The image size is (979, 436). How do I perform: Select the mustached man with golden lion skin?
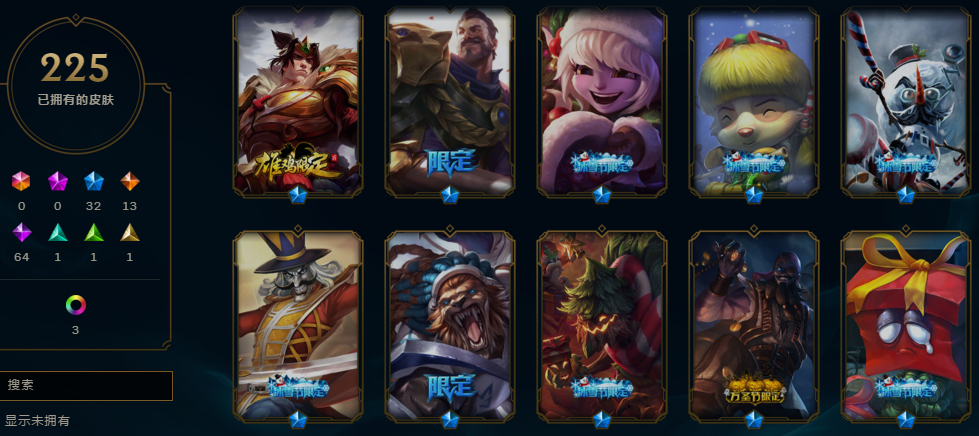(450, 102)
